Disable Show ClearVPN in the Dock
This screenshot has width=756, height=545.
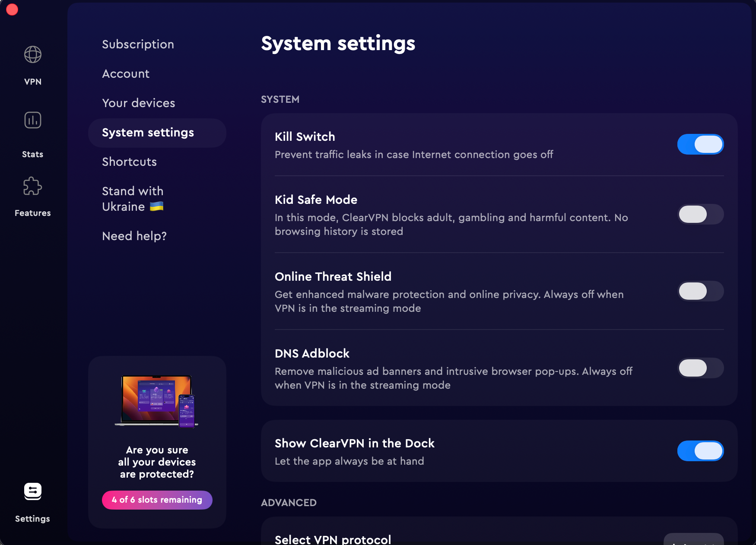pos(700,450)
